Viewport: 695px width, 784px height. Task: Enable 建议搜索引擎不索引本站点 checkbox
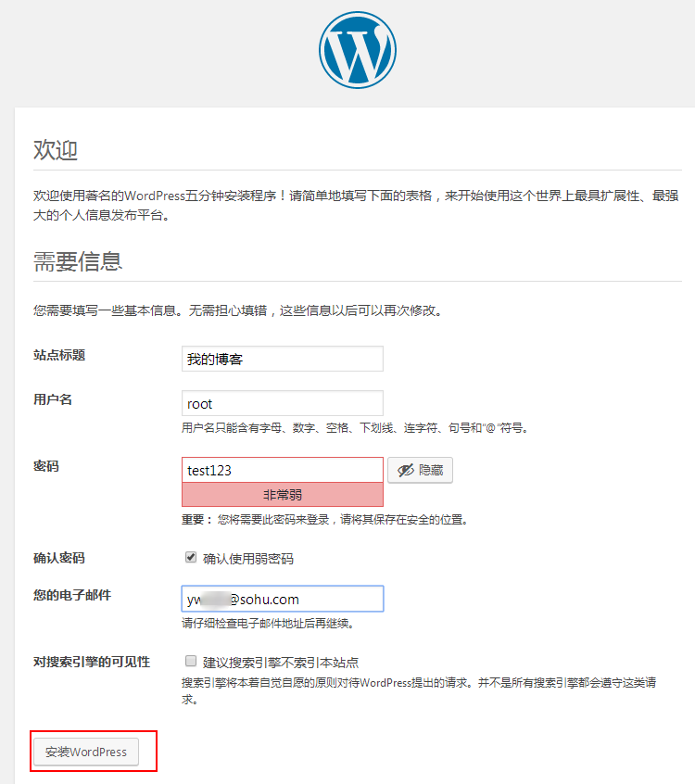coord(191,661)
